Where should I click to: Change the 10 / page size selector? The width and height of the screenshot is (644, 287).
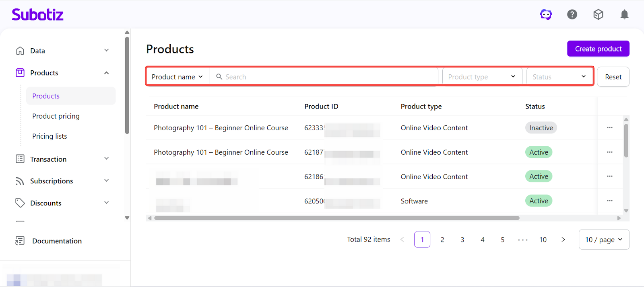[603, 240]
